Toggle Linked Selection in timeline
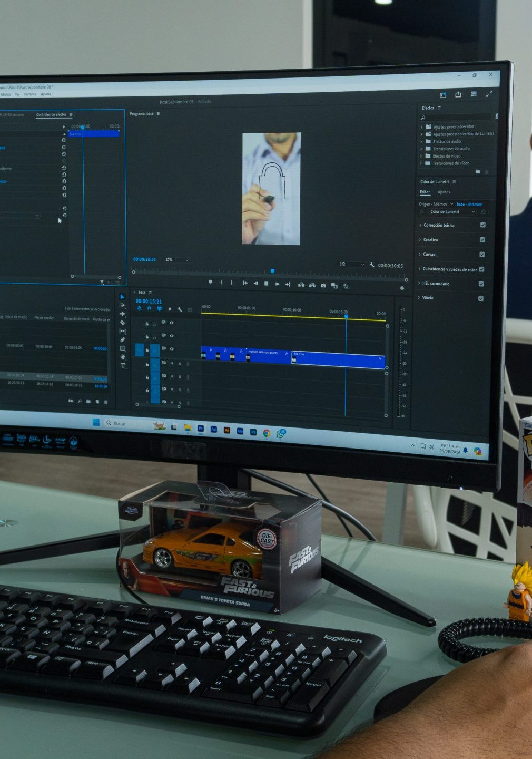532x759 pixels. pos(159,308)
